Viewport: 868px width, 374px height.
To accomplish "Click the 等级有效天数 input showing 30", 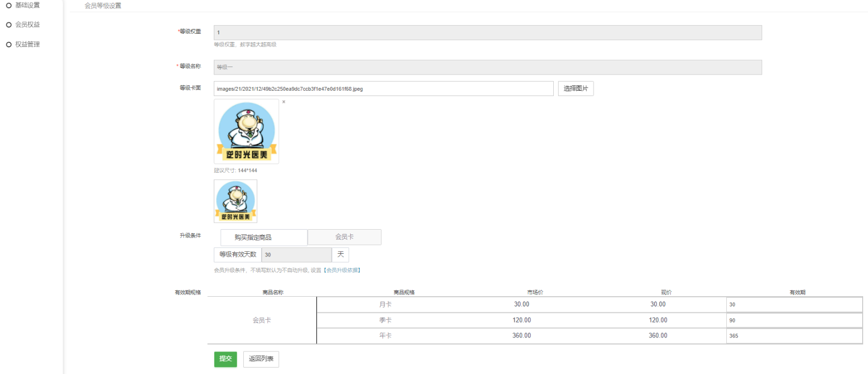I will [x=296, y=255].
